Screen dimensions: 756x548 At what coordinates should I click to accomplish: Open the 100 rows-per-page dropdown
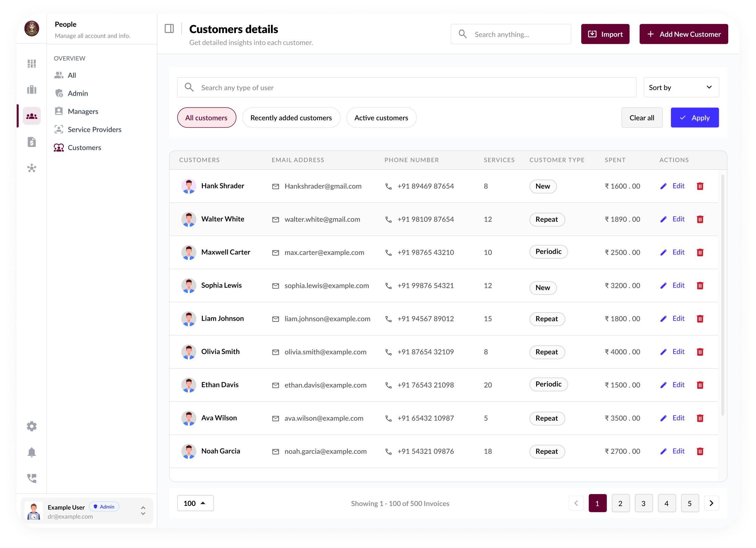tap(195, 503)
